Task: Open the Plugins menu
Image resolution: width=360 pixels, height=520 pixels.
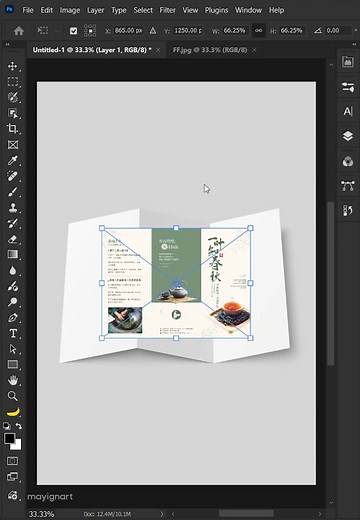Action: pyautogui.click(x=216, y=10)
